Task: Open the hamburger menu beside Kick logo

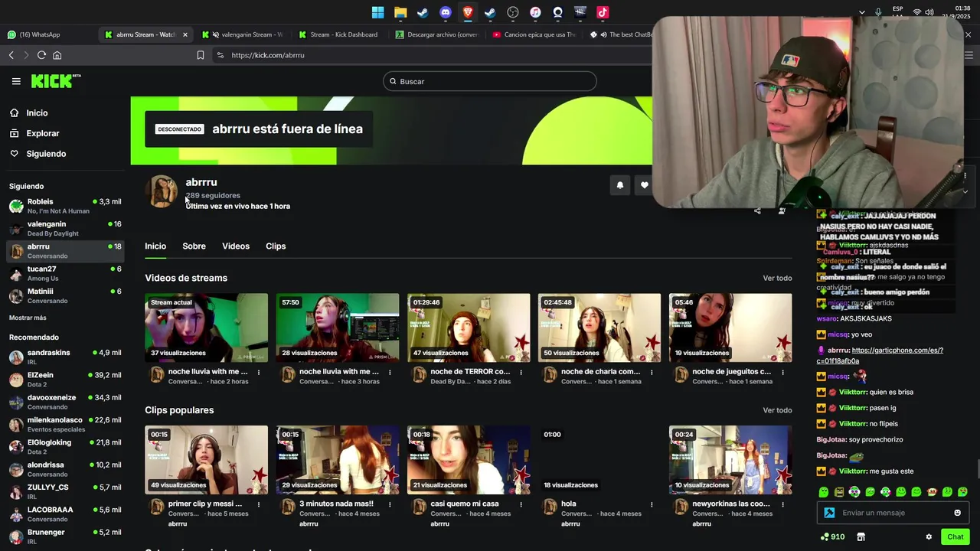Action: tap(16, 81)
